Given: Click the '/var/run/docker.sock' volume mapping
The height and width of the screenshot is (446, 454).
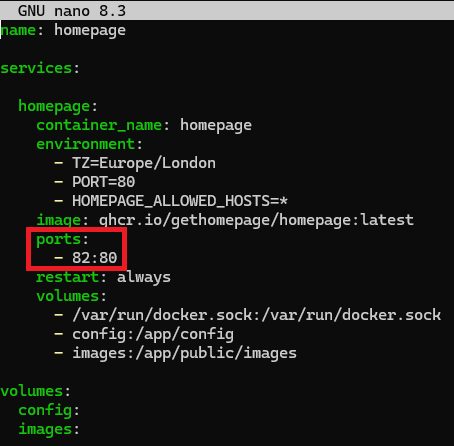Looking at the screenshot, I should coord(257,315).
